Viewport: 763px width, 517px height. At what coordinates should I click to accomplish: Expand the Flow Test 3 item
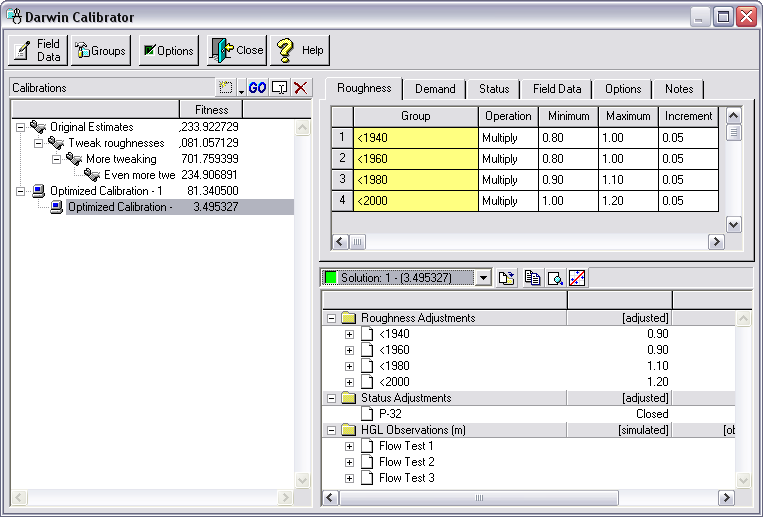tap(349, 478)
